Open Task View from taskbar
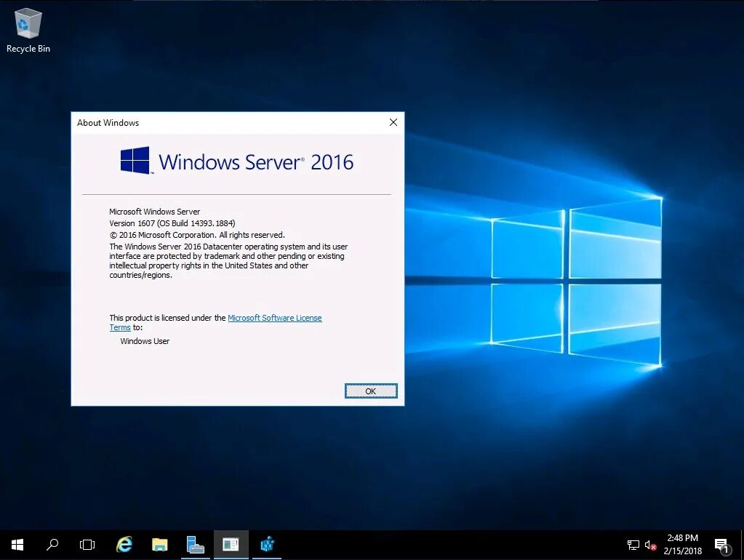 coord(87,545)
